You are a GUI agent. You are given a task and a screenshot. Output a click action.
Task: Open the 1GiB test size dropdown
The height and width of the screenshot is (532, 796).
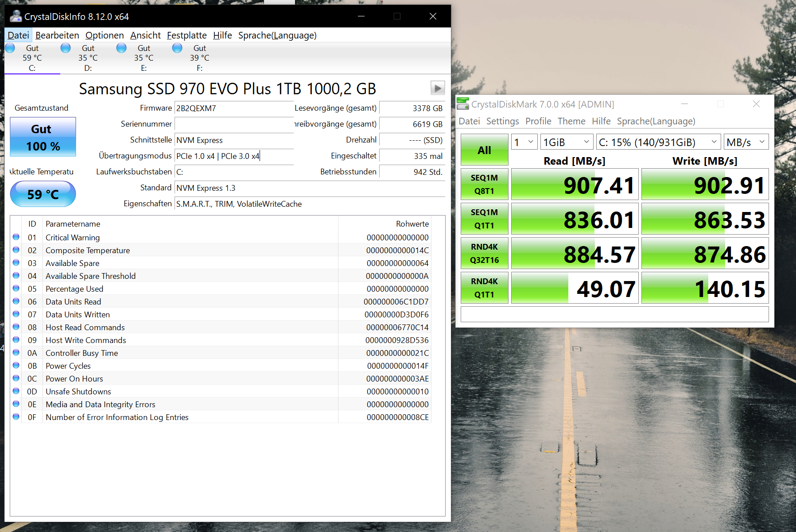(566, 142)
